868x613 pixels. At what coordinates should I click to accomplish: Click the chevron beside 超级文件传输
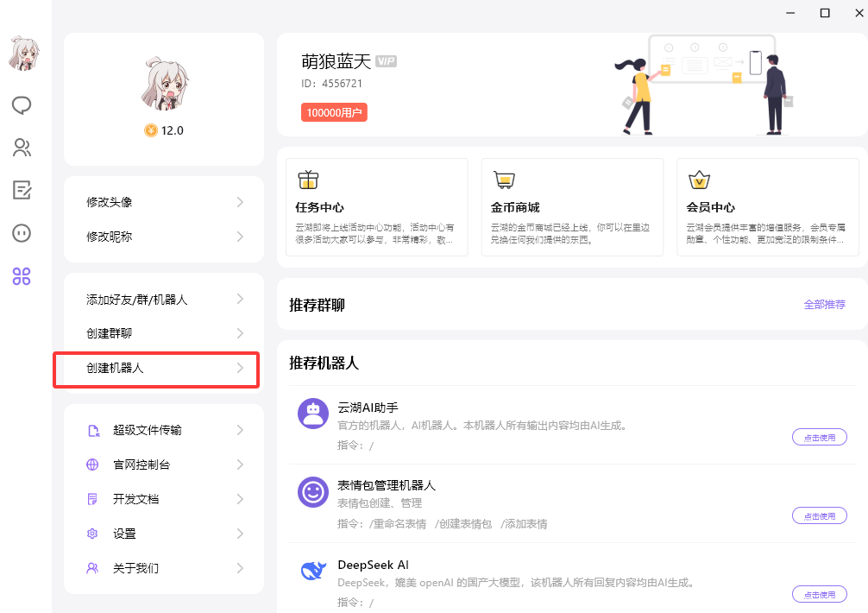[x=240, y=430]
